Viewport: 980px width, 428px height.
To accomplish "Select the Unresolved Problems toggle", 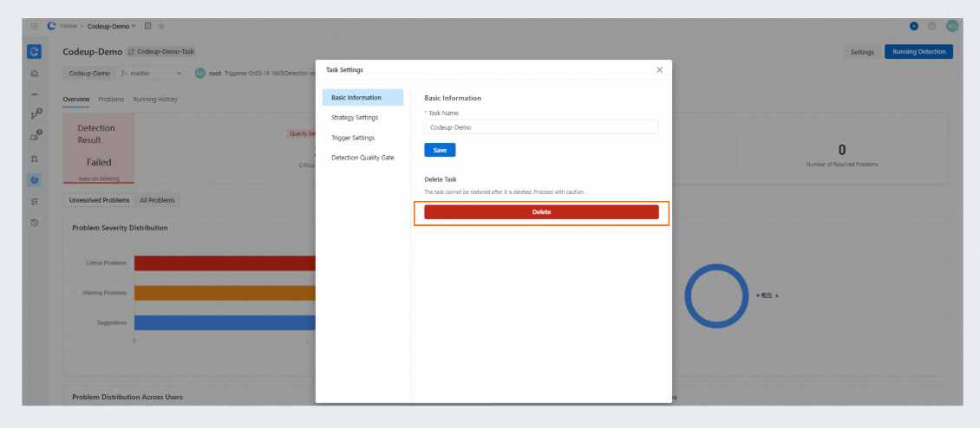I will [100, 200].
